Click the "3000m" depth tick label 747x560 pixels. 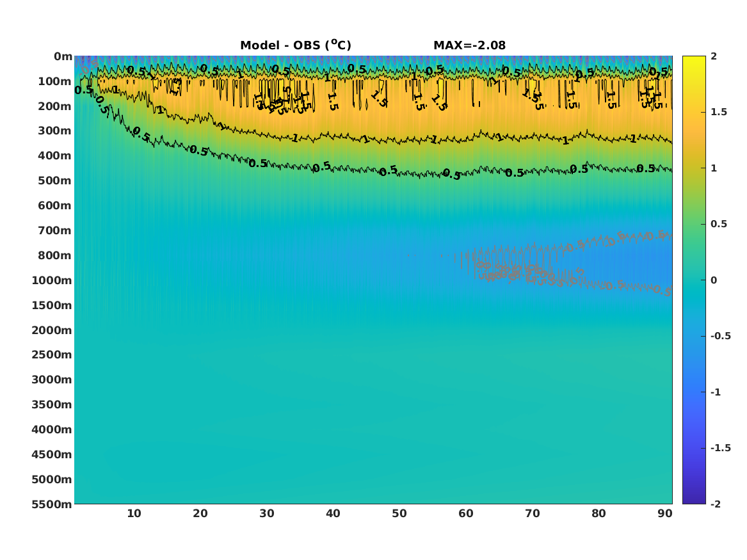point(52,380)
